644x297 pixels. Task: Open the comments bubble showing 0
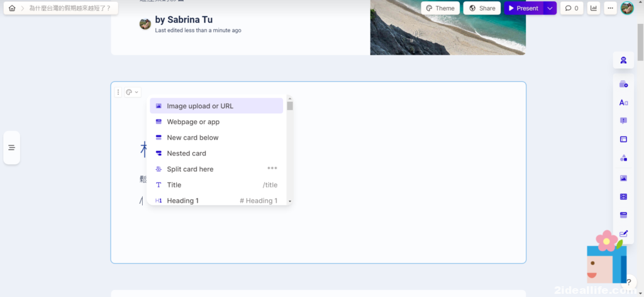[571, 8]
